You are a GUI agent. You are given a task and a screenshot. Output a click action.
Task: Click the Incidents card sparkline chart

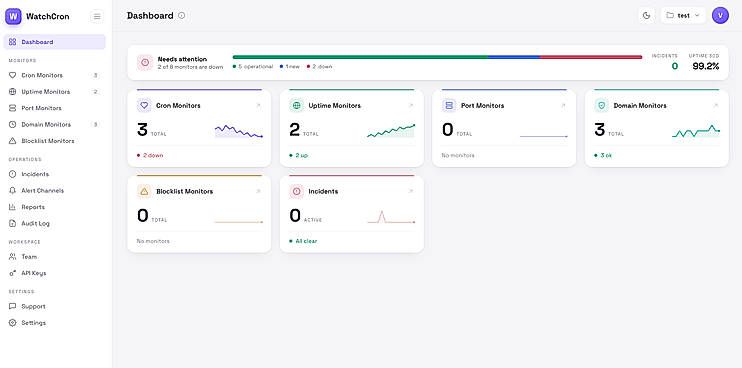[x=391, y=217]
